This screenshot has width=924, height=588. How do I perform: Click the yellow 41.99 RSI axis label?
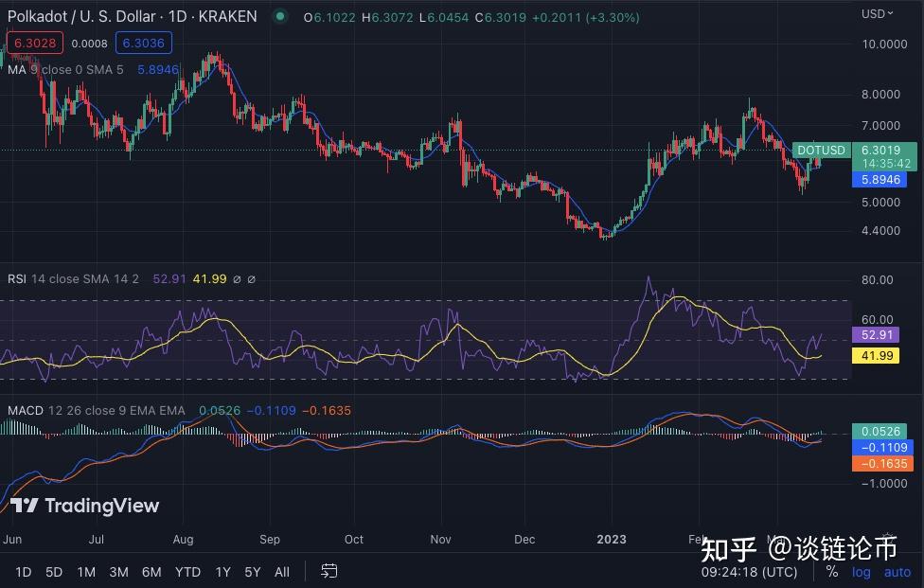(876, 355)
